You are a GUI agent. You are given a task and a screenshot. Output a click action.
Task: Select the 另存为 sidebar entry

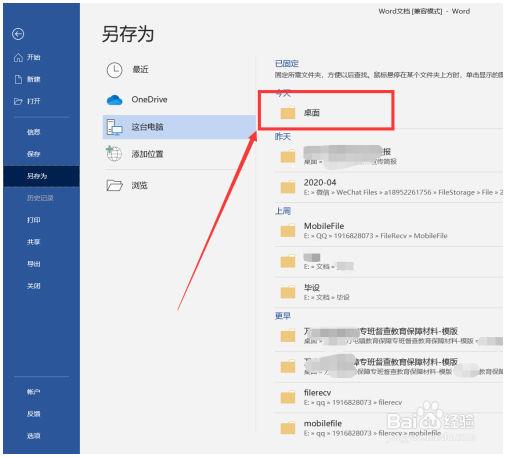point(41,176)
